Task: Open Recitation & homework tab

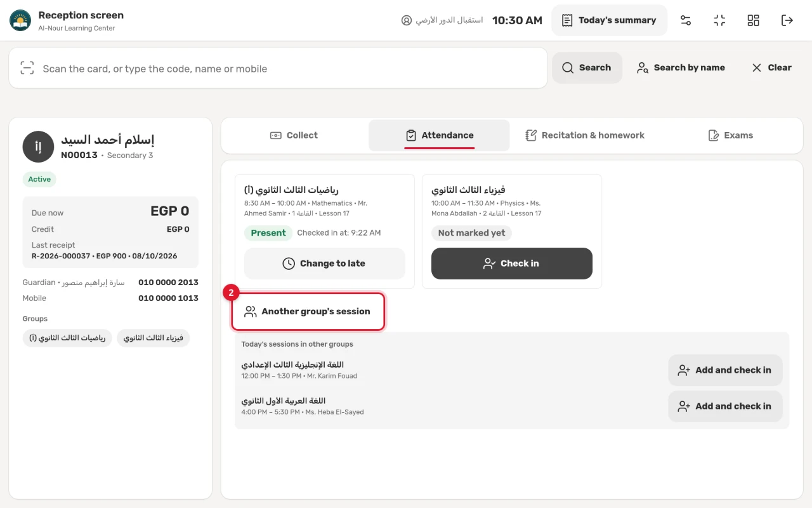Action: point(585,135)
